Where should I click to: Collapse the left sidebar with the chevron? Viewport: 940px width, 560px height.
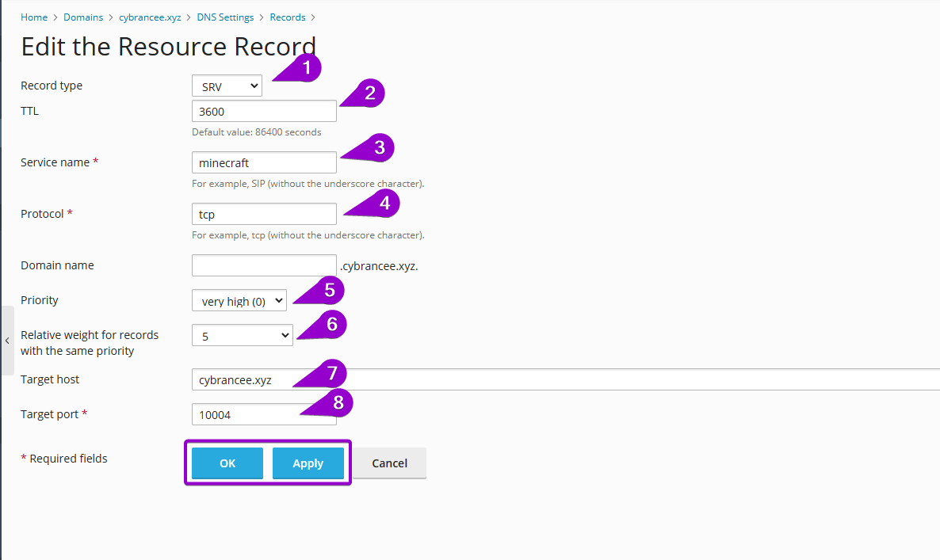6,341
